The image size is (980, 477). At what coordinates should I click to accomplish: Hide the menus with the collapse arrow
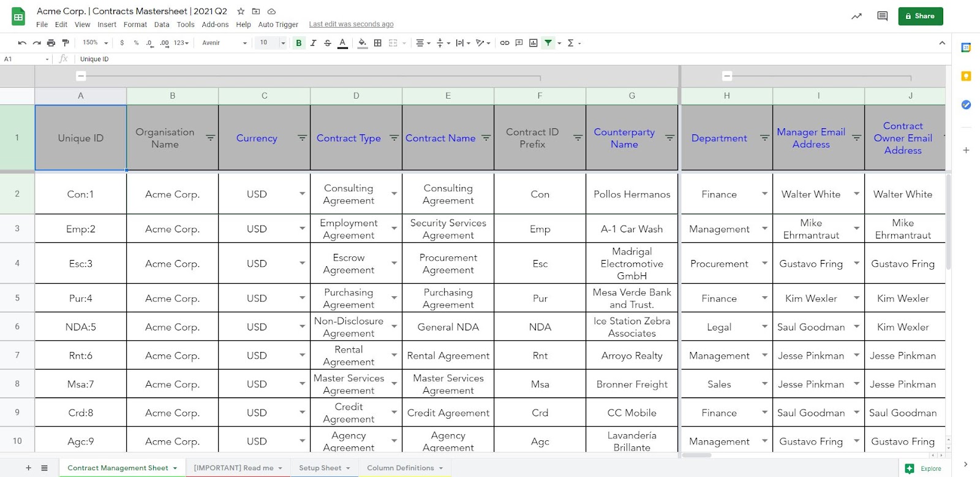(x=942, y=43)
